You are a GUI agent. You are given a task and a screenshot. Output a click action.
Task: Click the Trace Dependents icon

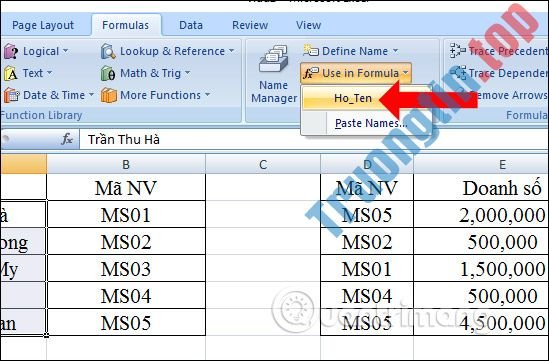click(458, 73)
